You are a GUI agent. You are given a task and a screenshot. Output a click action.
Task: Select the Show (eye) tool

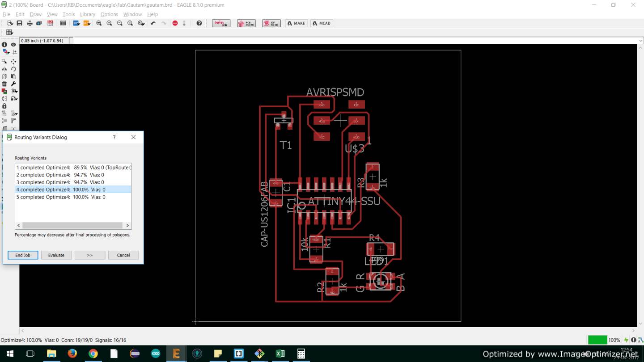point(13,45)
